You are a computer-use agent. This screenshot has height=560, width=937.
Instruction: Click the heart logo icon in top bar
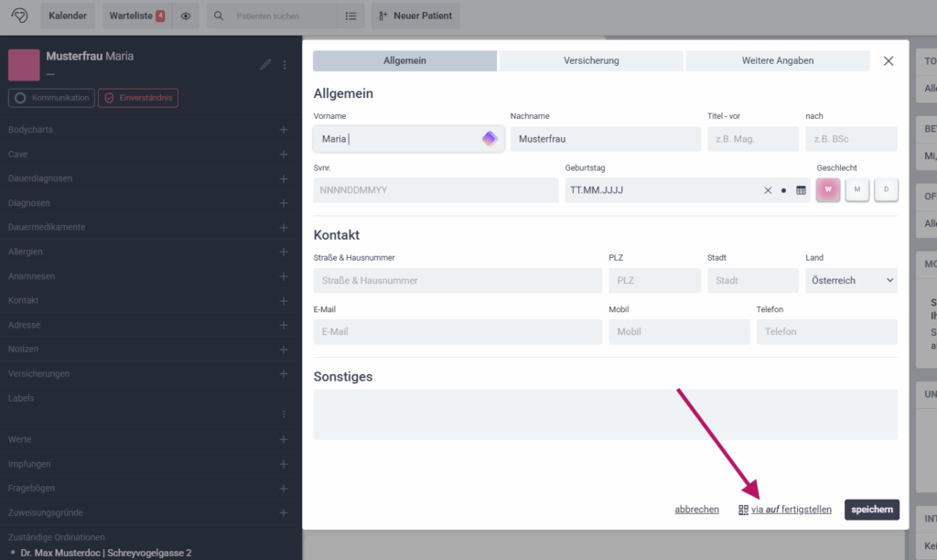point(19,16)
